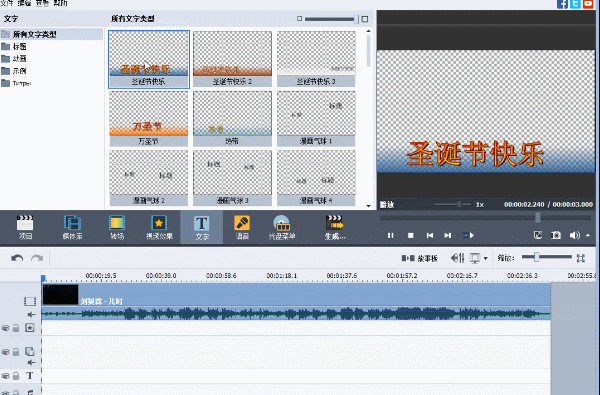
Task: Switch preview to full screen
Action: pyautogui.click(x=538, y=235)
